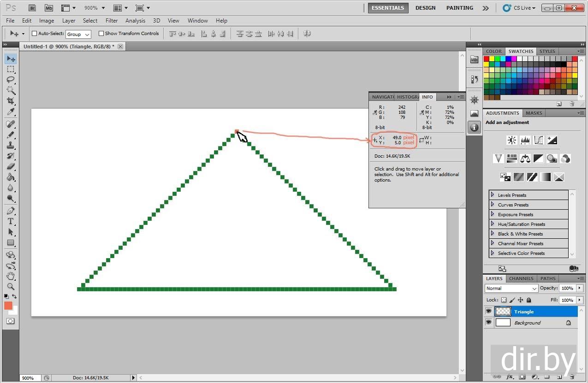588x383 pixels.
Task: Add a Brightness/Contrast adjustment
Action: click(x=511, y=141)
